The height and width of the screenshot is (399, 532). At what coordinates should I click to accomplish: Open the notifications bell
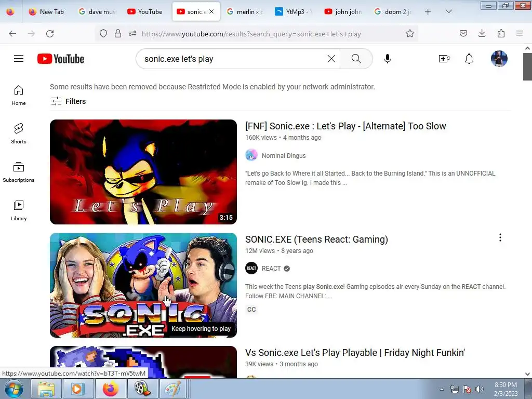(469, 59)
